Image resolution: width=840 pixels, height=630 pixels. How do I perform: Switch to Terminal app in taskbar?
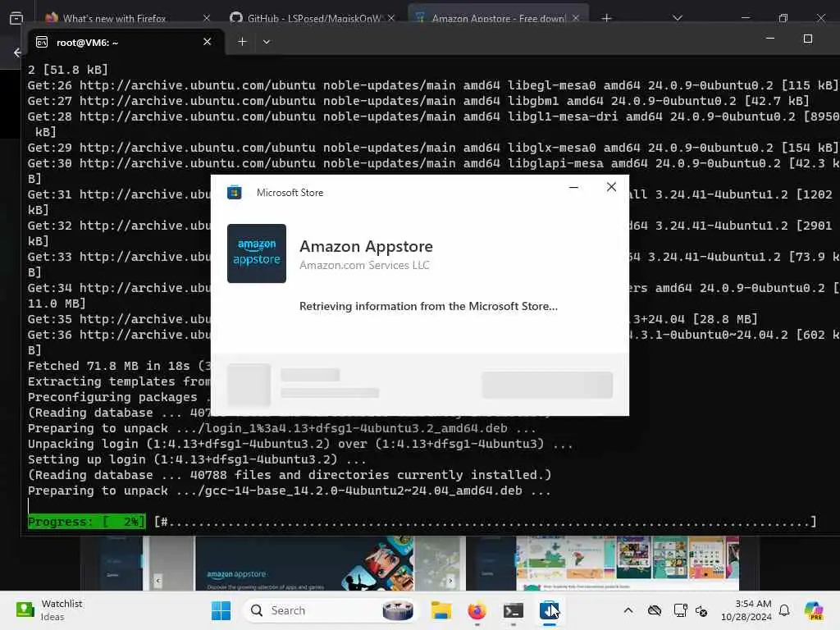coord(514,610)
